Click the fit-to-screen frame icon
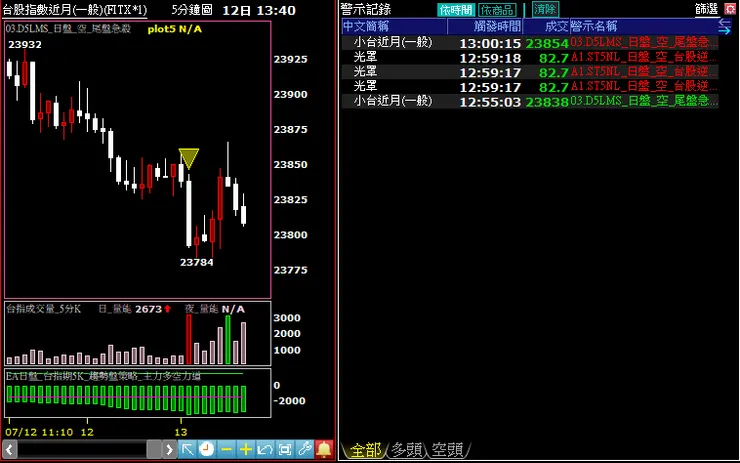Screen dimensions: 740x463 (x=285, y=449)
